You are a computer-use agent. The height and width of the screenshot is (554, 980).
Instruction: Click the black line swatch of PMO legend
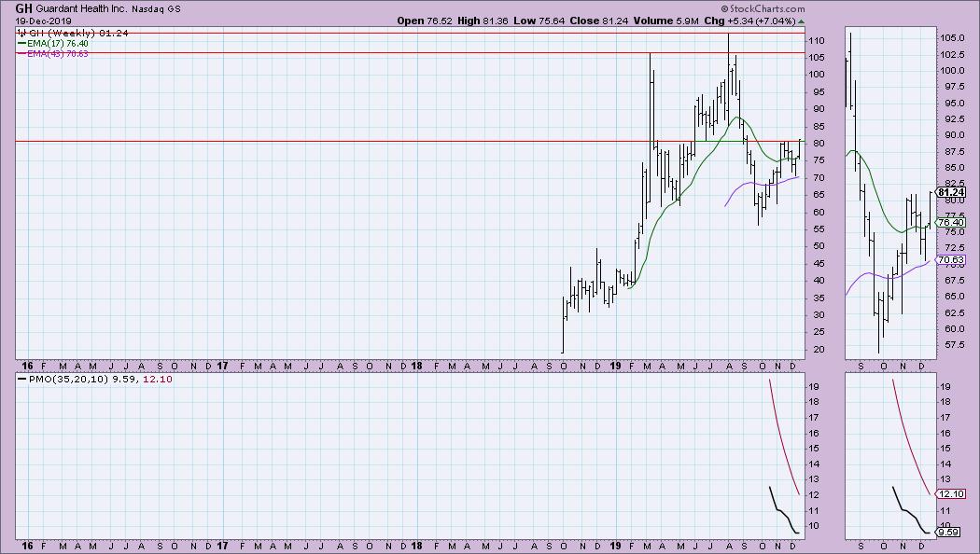(21, 379)
